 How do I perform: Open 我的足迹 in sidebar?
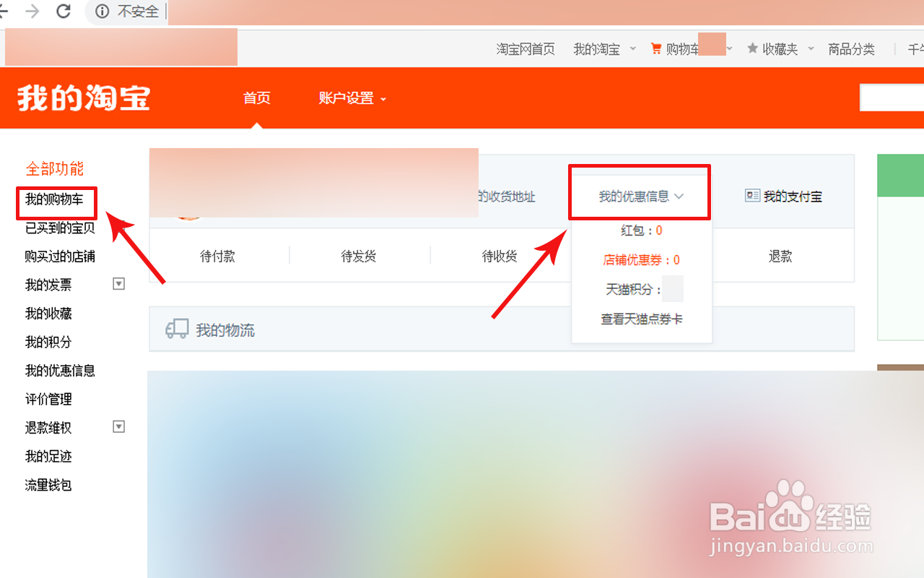pos(48,457)
